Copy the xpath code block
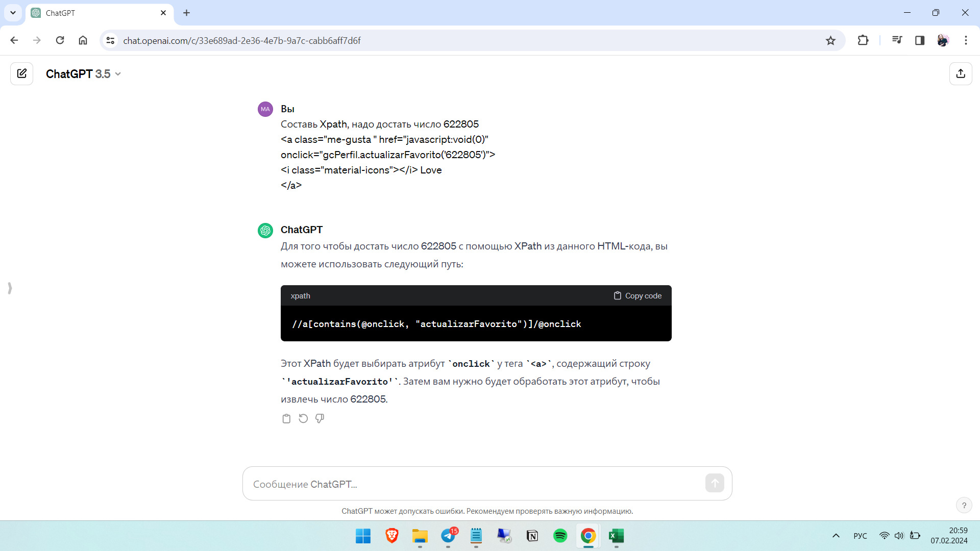The image size is (980, 551). point(638,296)
